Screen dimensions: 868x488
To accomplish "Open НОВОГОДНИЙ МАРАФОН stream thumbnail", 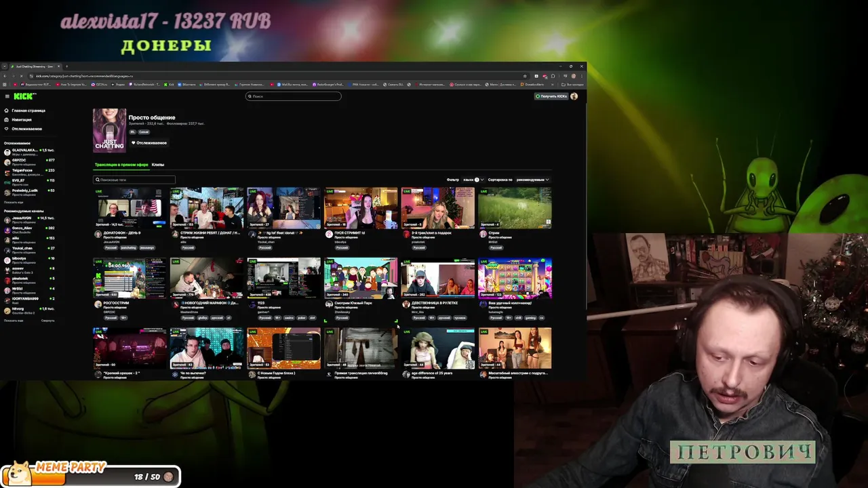I will click(x=207, y=278).
